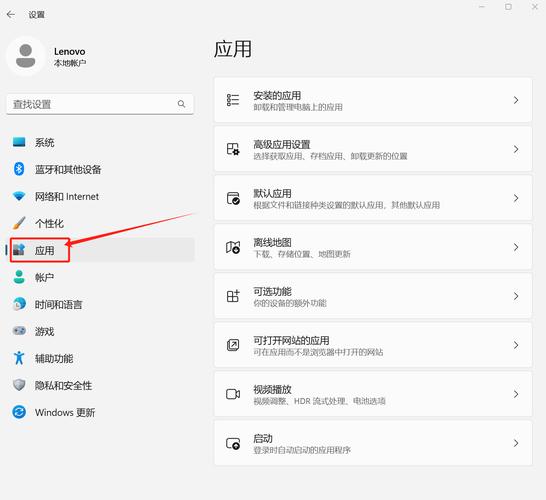Open the 可选功能 settings card

(x=373, y=296)
